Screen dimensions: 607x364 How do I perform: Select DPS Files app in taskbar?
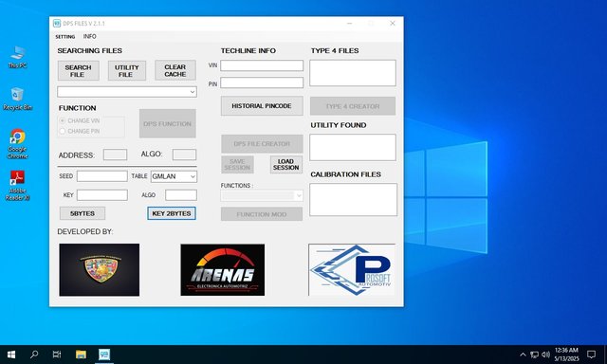104,355
